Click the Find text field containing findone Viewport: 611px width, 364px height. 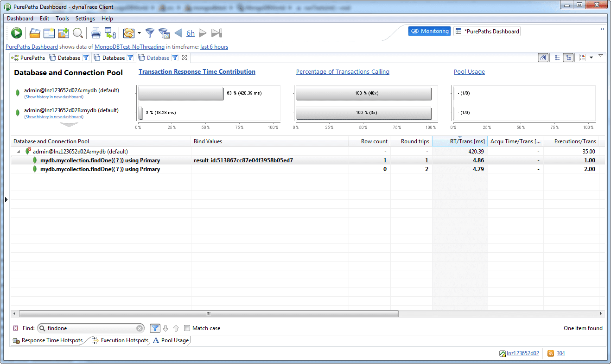click(x=91, y=328)
